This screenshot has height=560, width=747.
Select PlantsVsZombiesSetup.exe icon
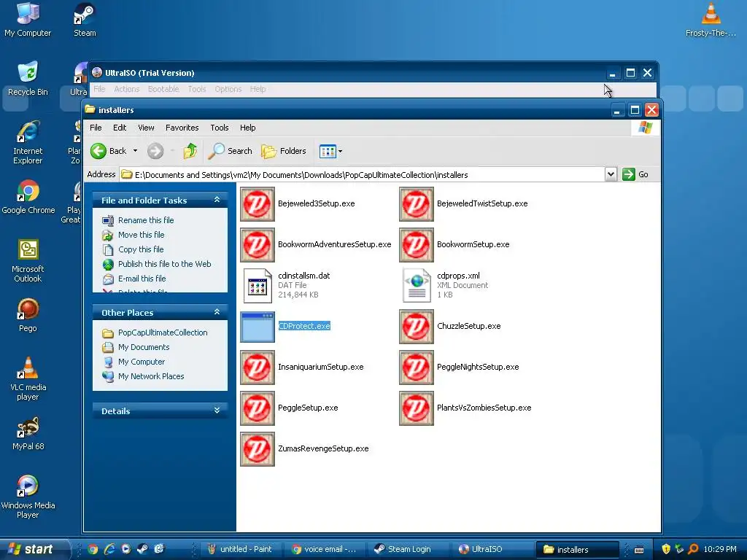tap(417, 408)
